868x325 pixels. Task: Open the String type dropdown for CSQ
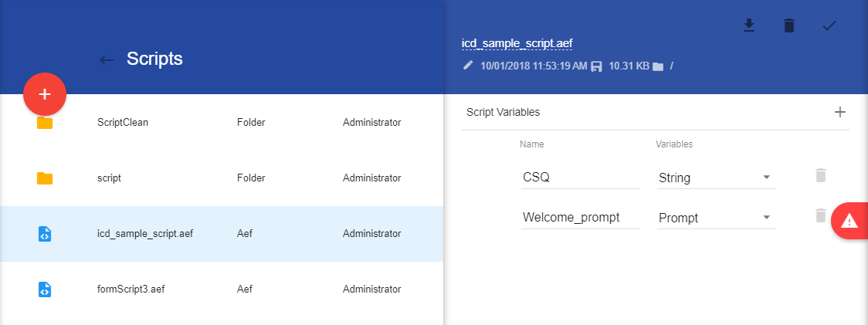coord(715,178)
